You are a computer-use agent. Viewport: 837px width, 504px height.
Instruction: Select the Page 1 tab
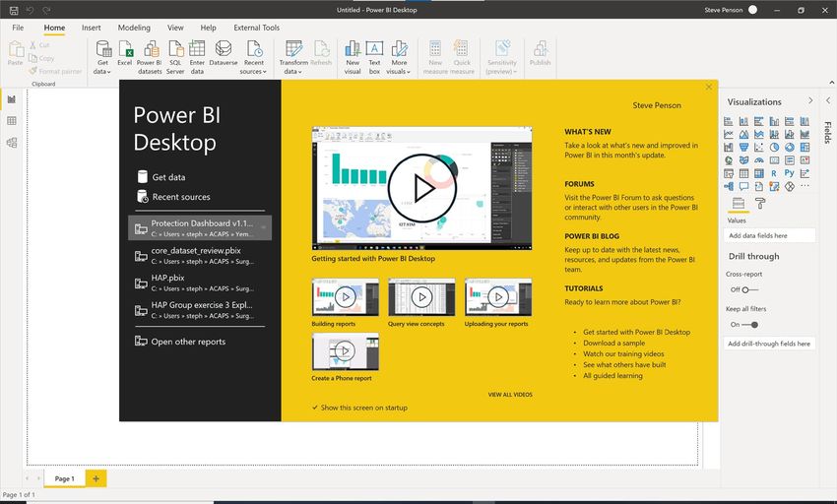click(x=65, y=479)
